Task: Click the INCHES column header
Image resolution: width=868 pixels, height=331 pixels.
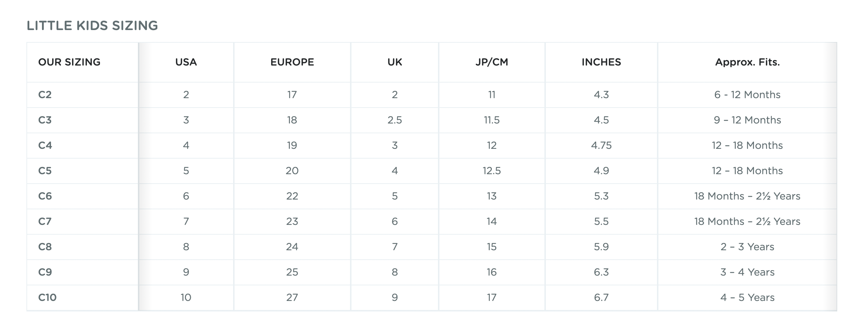Action: (x=601, y=62)
